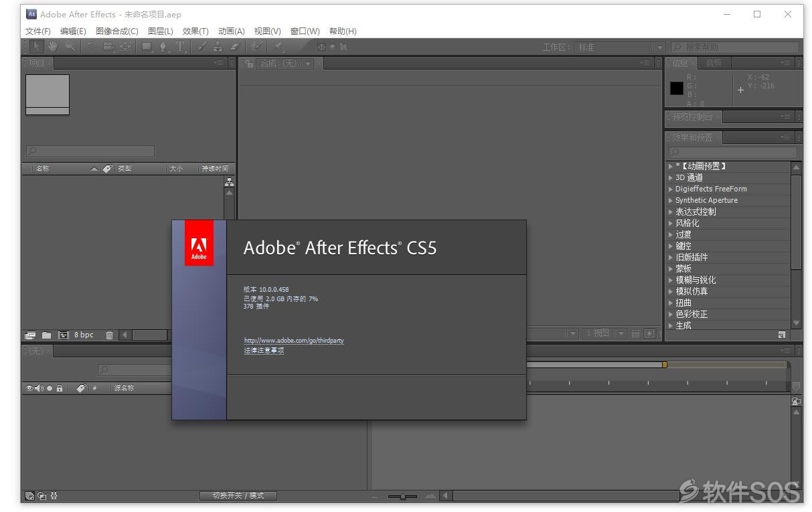812x512 pixels.
Task: Open the Info panel options menu icon
Action: click(785, 63)
